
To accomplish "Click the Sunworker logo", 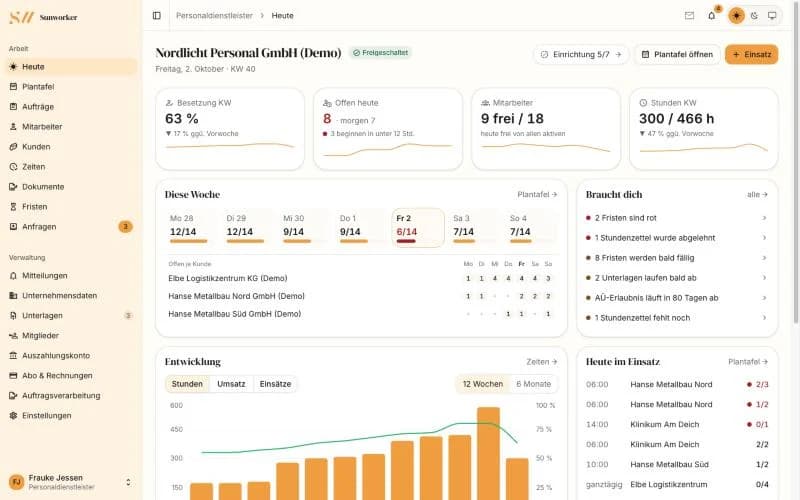I will click(43, 17).
